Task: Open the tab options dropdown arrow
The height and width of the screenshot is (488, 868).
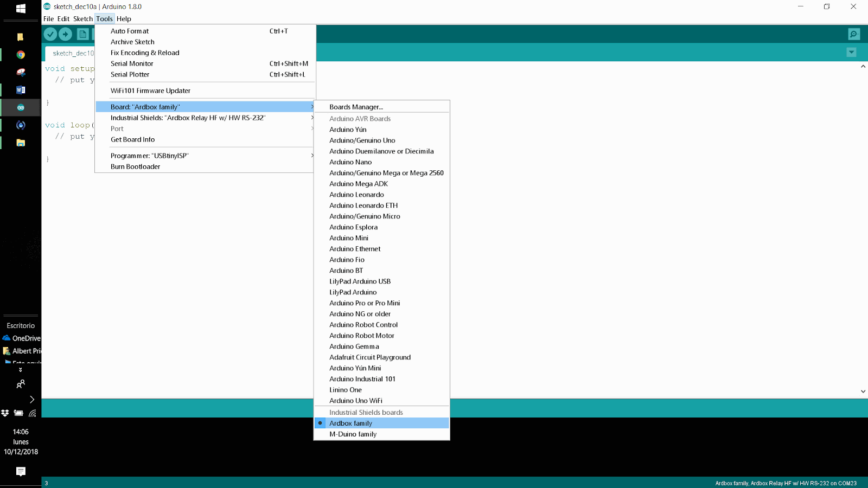Action: (852, 53)
